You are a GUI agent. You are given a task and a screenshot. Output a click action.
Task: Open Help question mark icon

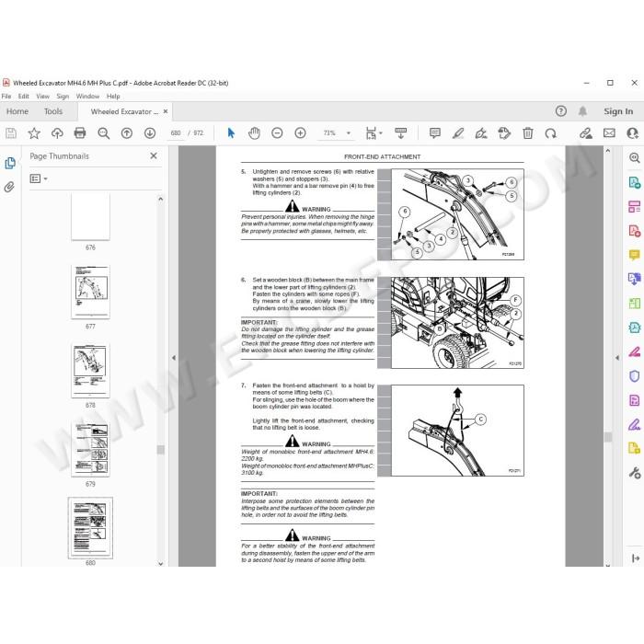560,111
